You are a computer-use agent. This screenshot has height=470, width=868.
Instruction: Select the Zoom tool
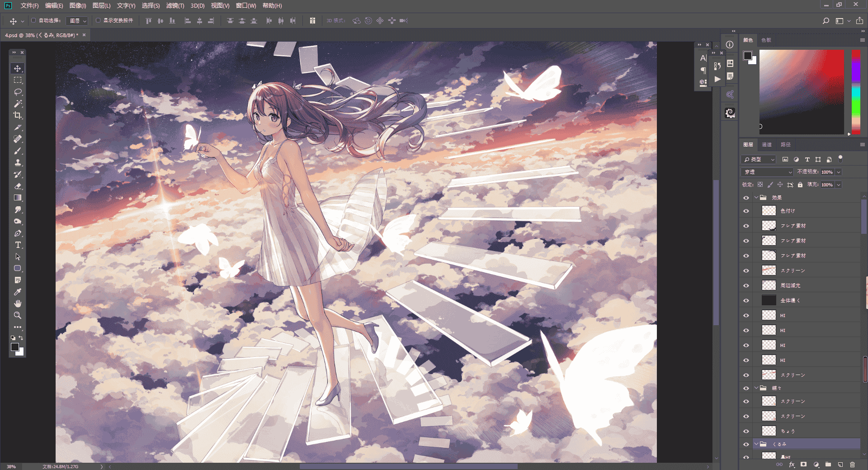pyautogui.click(x=18, y=315)
